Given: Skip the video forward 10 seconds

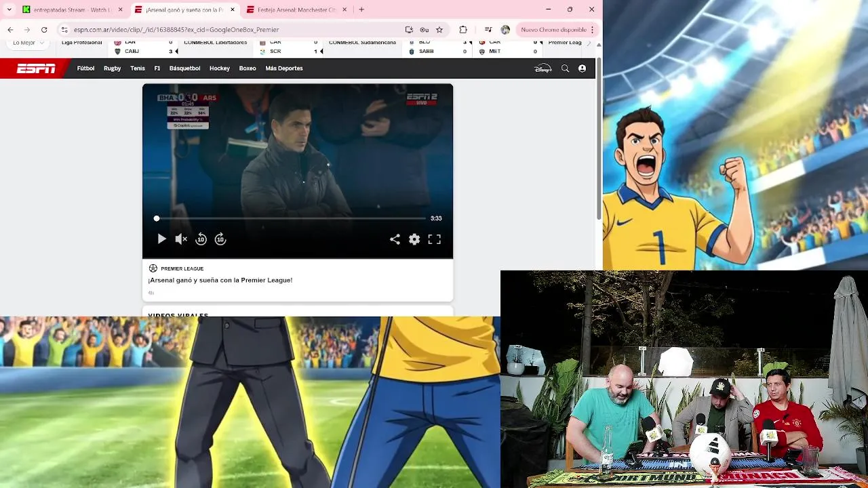Looking at the screenshot, I should point(220,239).
